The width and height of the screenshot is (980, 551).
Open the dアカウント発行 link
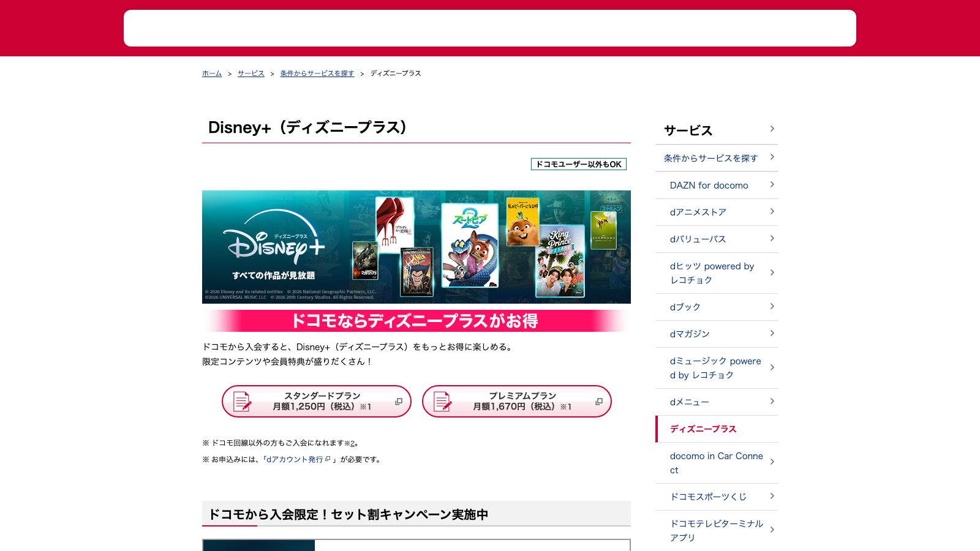tap(295, 459)
